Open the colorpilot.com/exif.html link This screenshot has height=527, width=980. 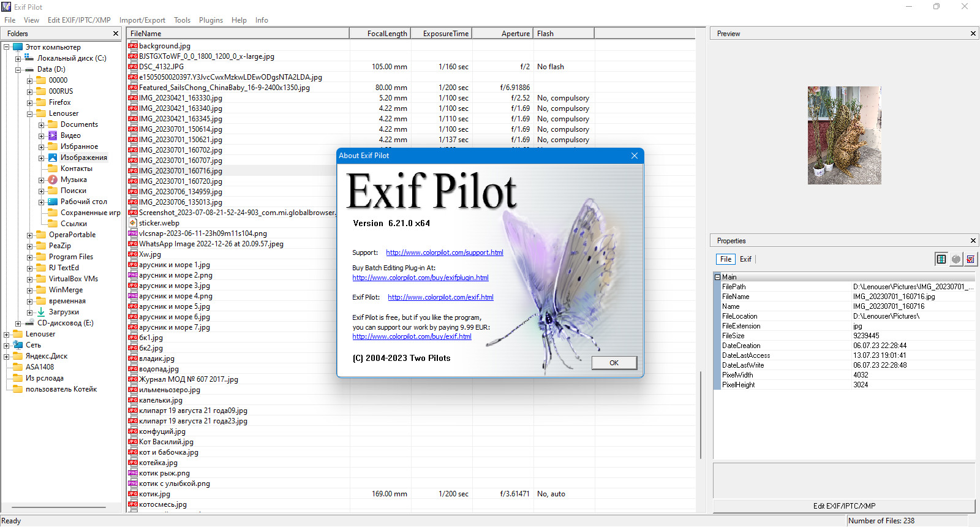(440, 297)
